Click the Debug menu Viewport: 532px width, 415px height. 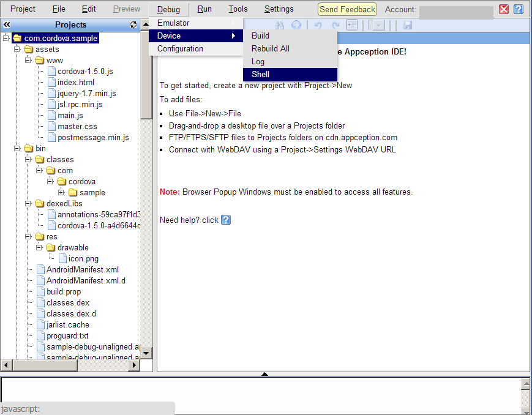point(168,9)
